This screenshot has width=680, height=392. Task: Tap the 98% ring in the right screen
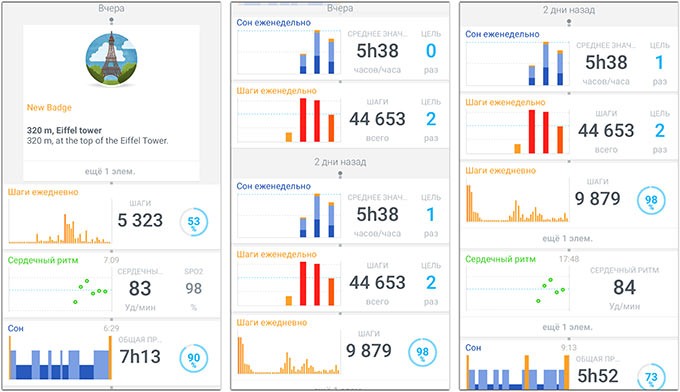(x=651, y=200)
